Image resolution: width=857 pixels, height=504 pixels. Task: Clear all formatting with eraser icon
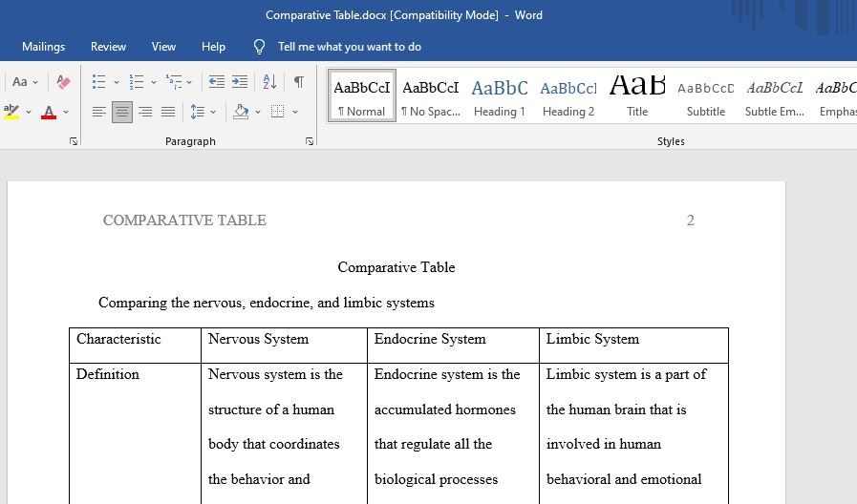pos(63,82)
